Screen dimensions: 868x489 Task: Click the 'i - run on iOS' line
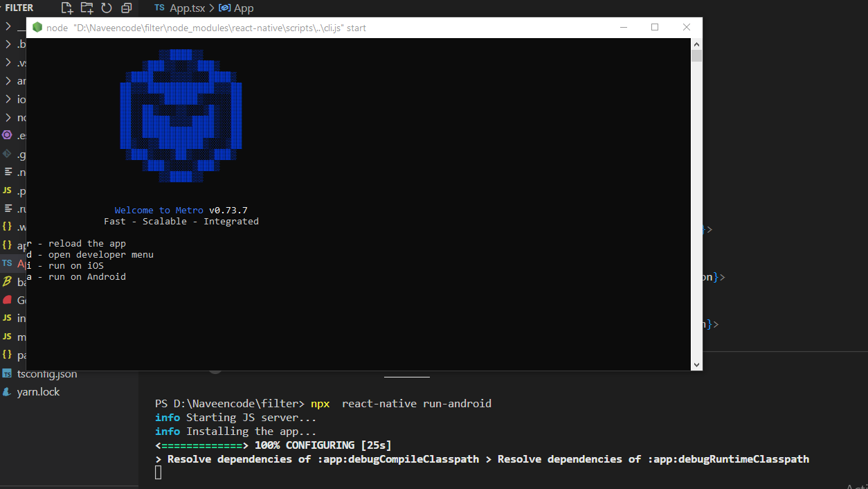click(66, 266)
